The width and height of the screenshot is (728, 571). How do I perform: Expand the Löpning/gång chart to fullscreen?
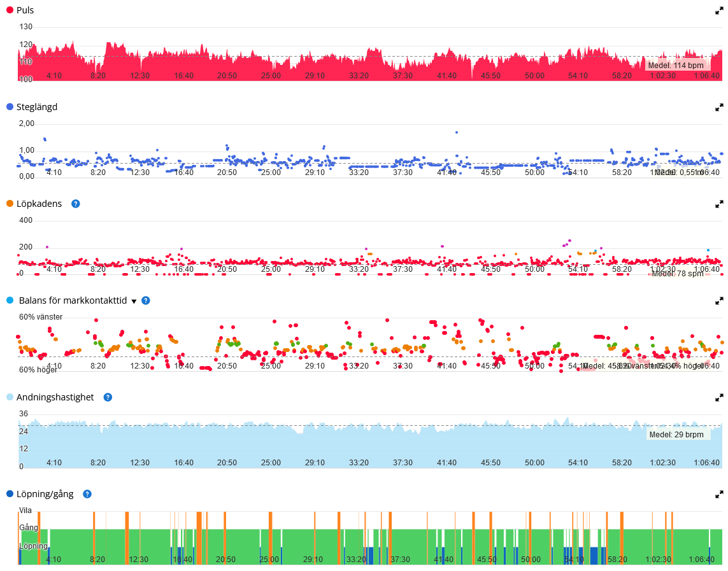[x=719, y=495]
